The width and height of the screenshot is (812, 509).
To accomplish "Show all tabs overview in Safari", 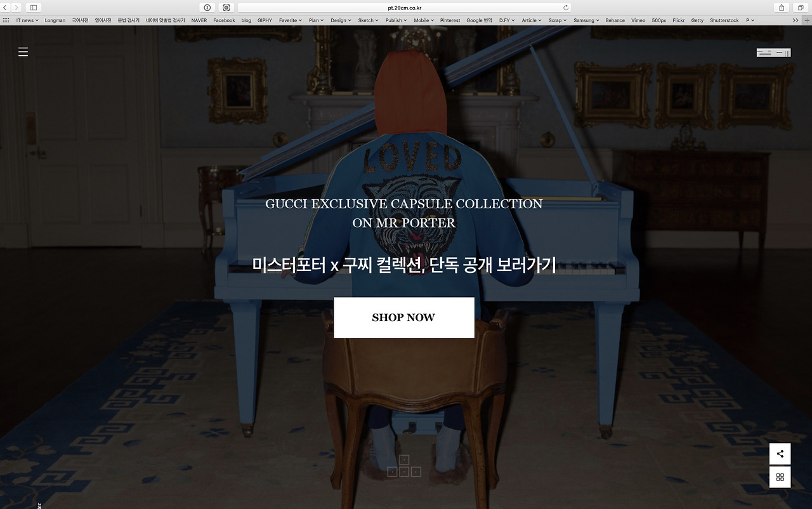I will click(x=801, y=8).
